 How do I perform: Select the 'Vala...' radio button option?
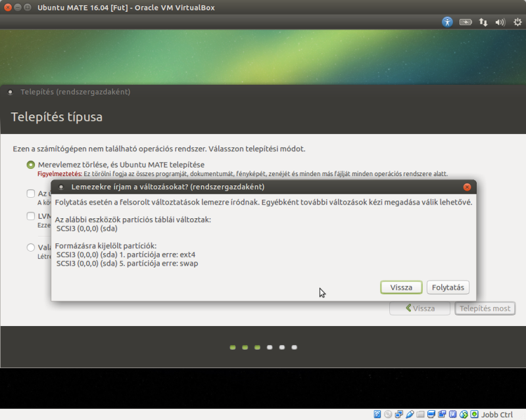click(x=30, y=247)
